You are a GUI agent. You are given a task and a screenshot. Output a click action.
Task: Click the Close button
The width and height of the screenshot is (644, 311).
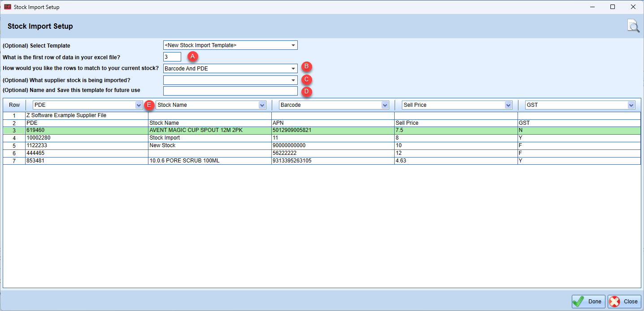pos(624,302)
